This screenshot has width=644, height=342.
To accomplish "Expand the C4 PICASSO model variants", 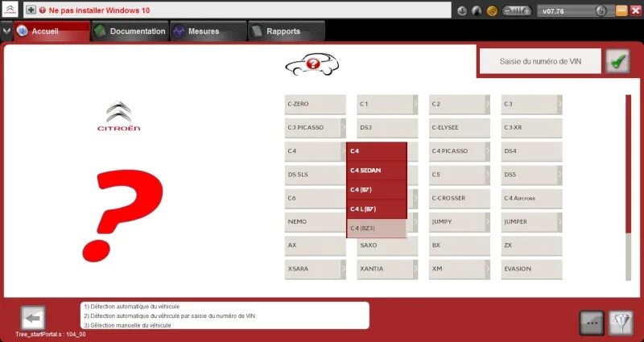I will point(488,151).
